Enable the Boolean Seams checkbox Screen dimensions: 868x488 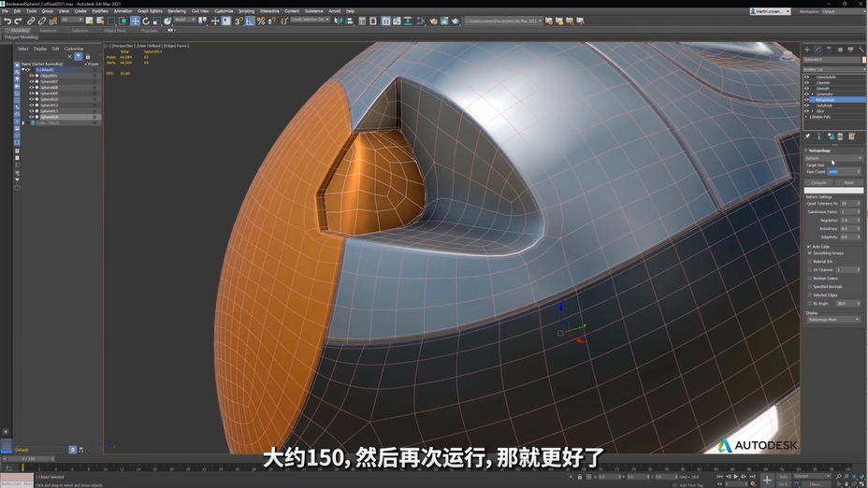(809, 279)
